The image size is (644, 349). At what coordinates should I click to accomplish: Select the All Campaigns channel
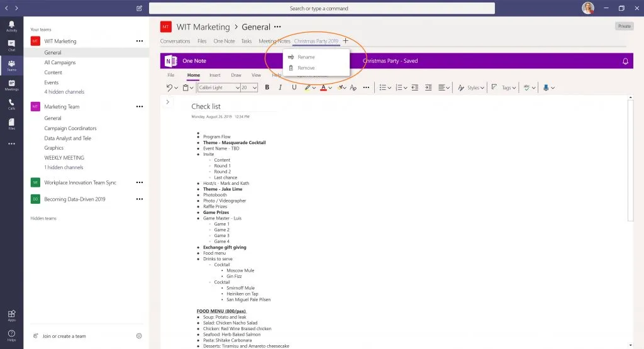(x=60, y=62)
